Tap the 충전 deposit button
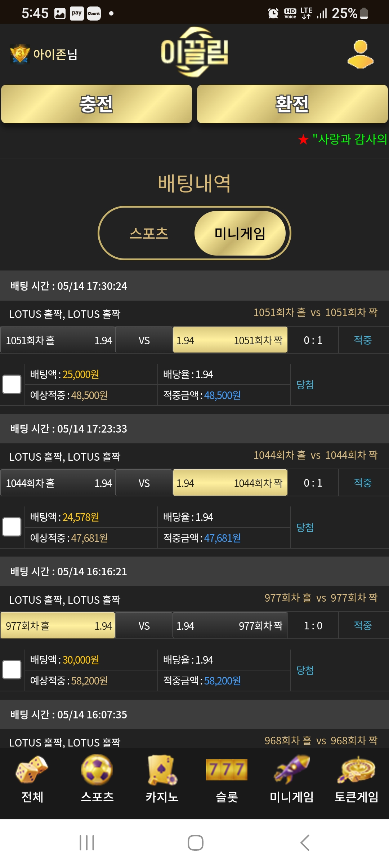The height and width of the screenshot is (868, 389). point(97,104)
